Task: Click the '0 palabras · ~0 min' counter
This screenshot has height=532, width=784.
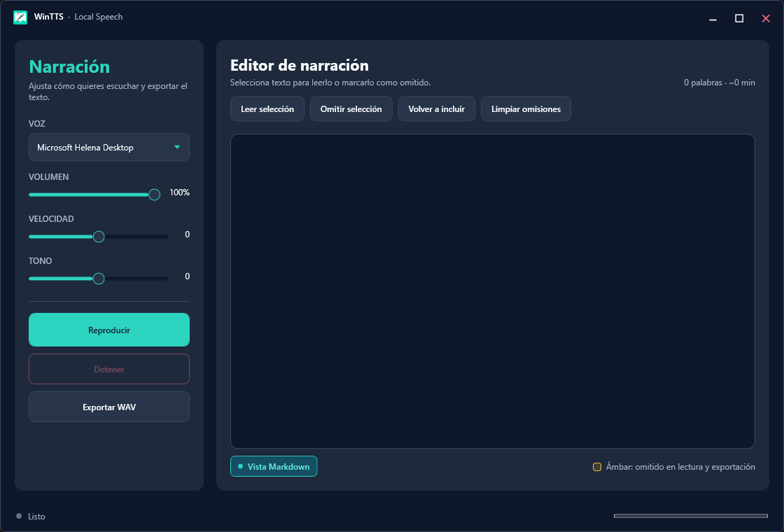Action: coord(720,83)
